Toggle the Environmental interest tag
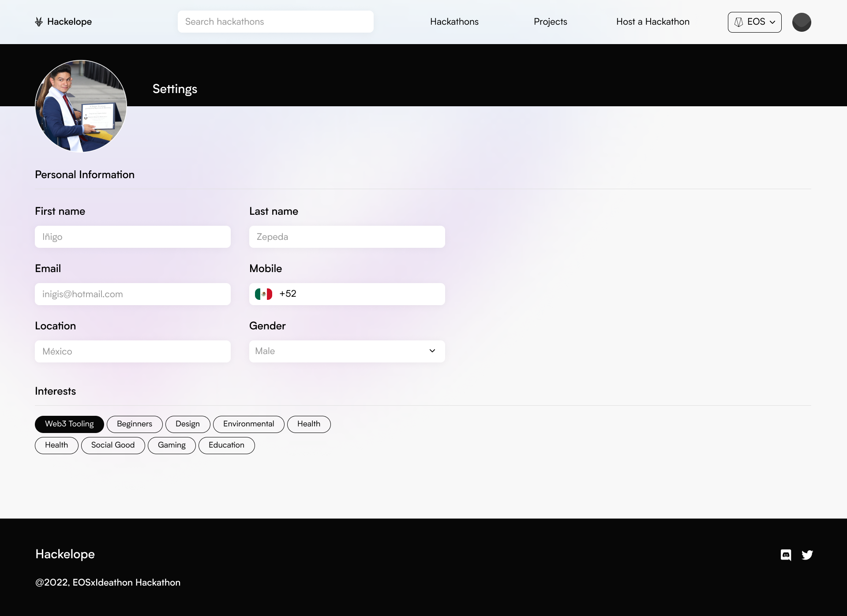Screen dimensions: 847x616 [x=248, y=424]
